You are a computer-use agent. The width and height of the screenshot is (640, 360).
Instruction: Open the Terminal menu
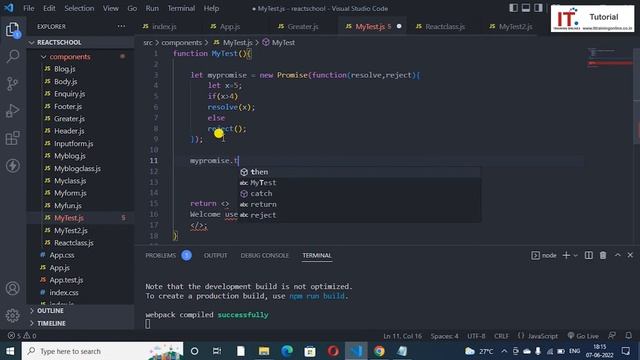pyautogui.click(x=181, y=8)
